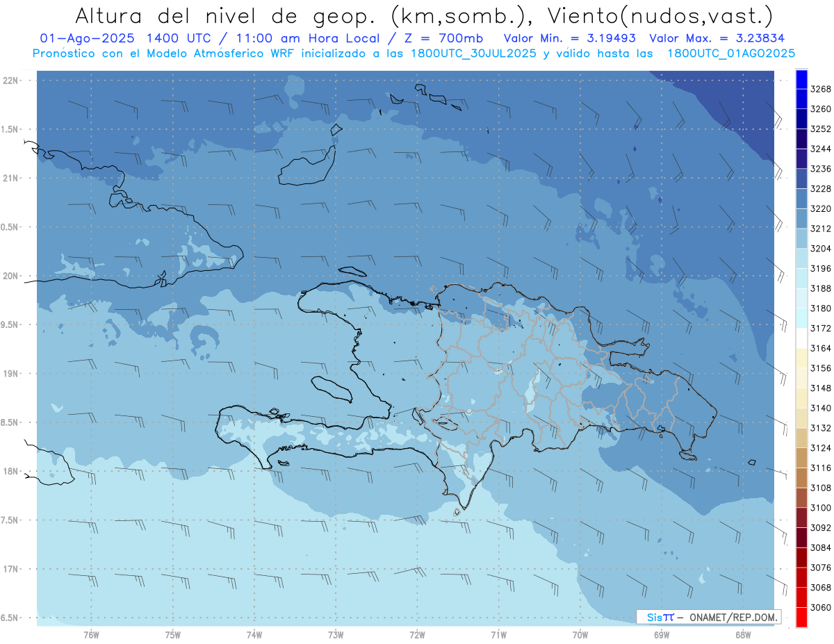Click the 76W longitude label
Viewport: 834px width, 644px height.
point(91,634)
